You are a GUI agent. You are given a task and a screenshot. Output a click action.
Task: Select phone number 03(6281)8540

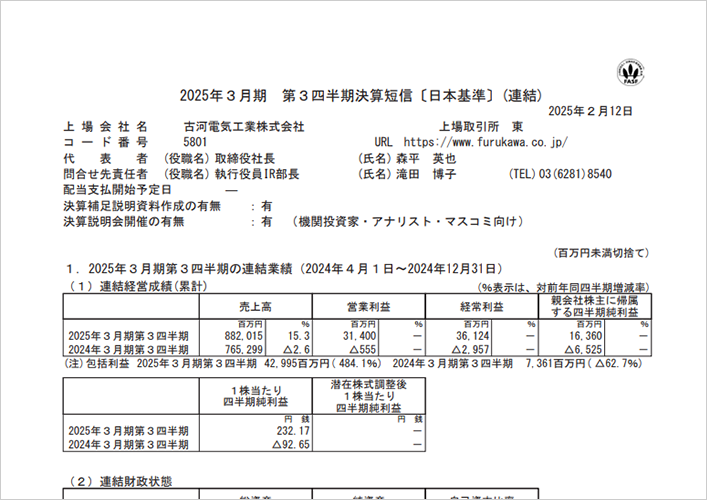[575, 174]
